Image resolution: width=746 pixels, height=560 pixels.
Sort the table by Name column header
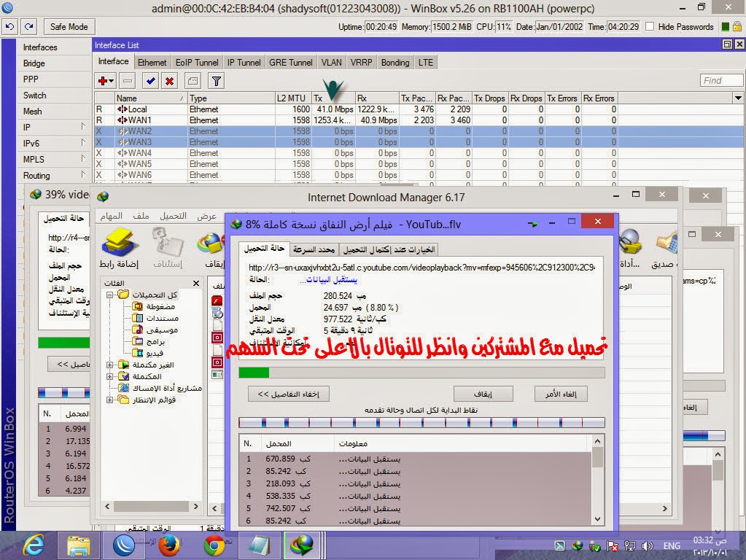click(x=150, y=98)
